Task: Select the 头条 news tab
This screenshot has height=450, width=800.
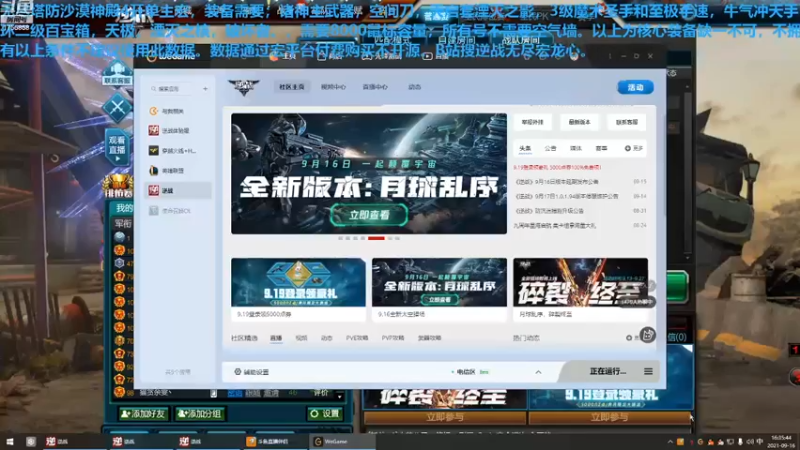Action: click(525, 148)
